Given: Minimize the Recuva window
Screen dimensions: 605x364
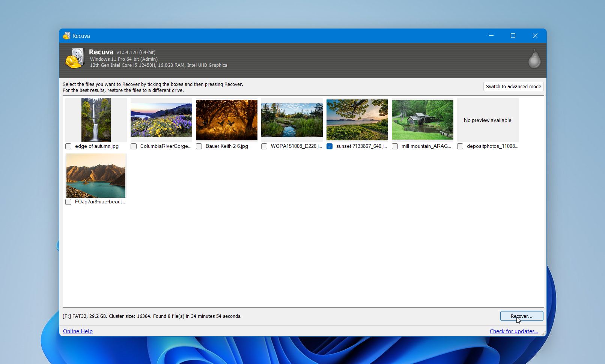Looking at the screenshot, I should pyautogui.click(x=491, y=36).
